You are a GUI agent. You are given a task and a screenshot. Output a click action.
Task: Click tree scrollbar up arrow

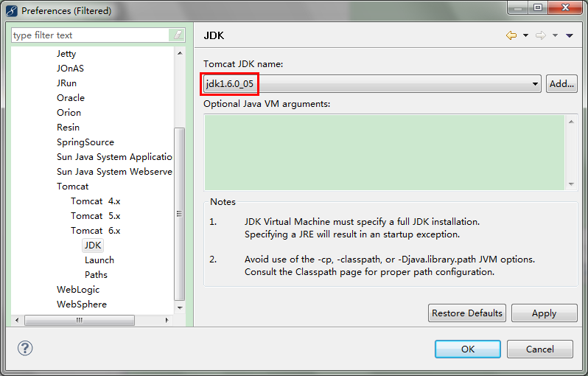pos(180,53)
